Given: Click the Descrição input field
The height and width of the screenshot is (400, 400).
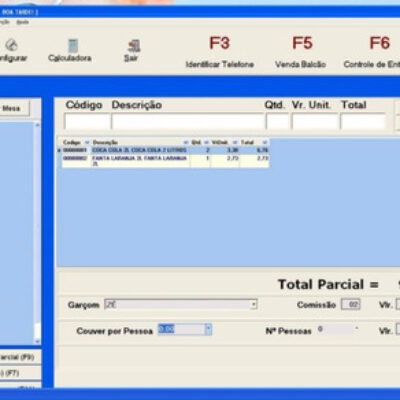Looking at the screenshot, I should [188, 121].
